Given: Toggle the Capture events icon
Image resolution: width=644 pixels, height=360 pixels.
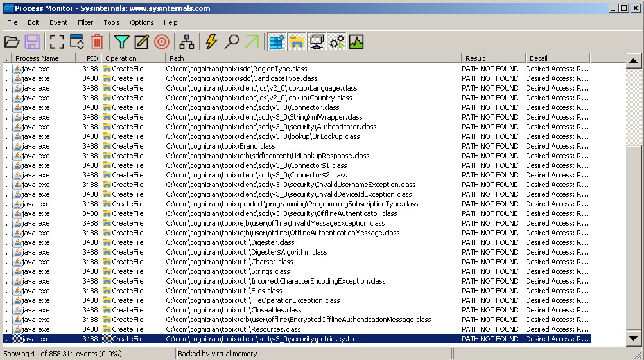Looking at the screenshot, I should 57,42.
